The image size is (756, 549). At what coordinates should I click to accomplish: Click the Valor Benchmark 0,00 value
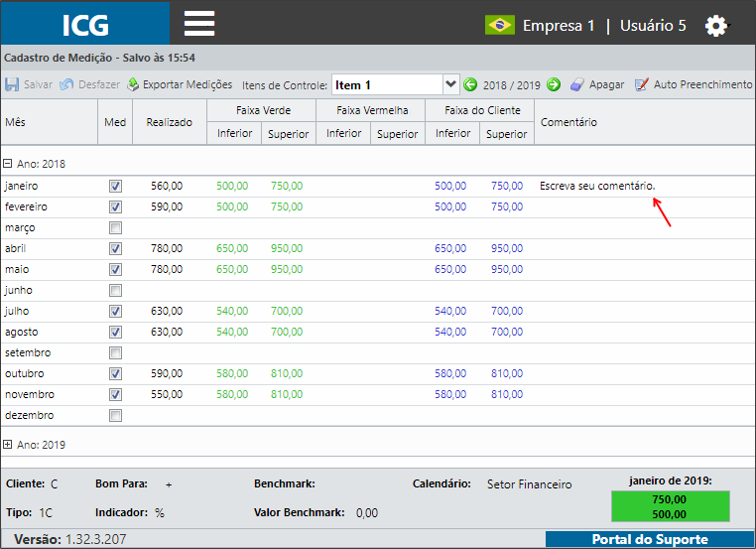pos(367,513)
